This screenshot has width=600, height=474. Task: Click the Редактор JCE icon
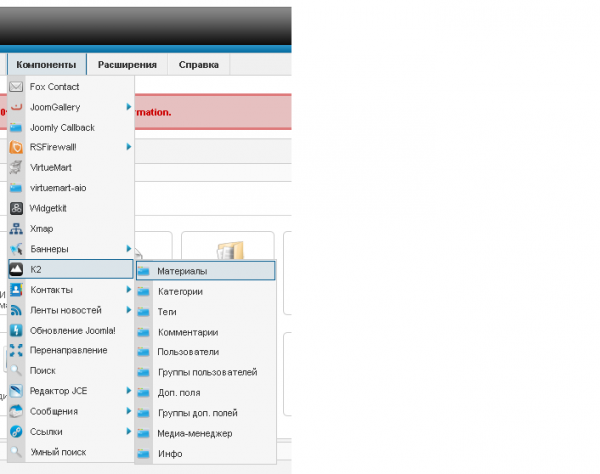16,391
